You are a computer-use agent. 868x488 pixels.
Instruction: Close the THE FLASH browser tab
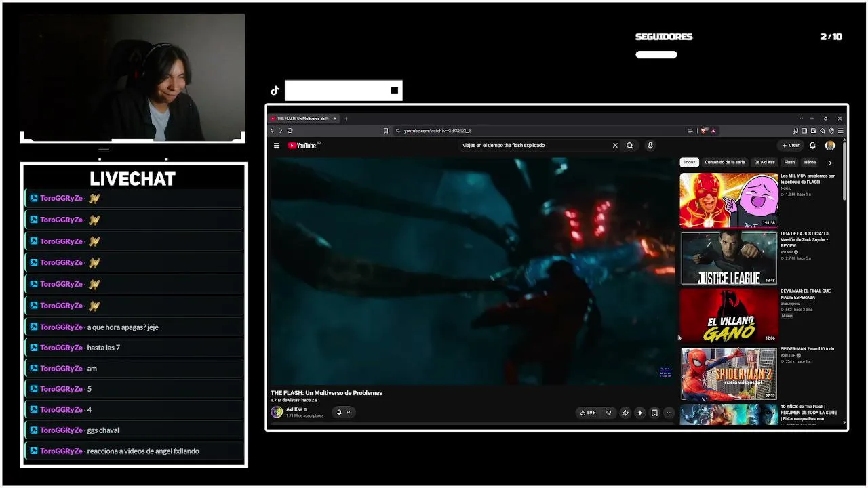pyautogui.click(x=334, y=119)
